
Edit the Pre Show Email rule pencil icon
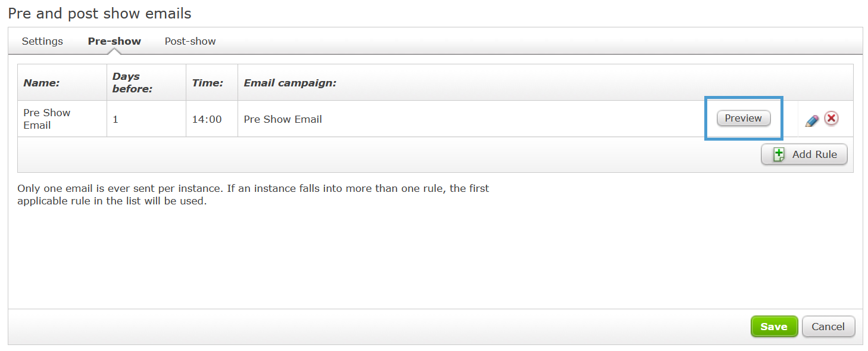click(x=812, y=120)
